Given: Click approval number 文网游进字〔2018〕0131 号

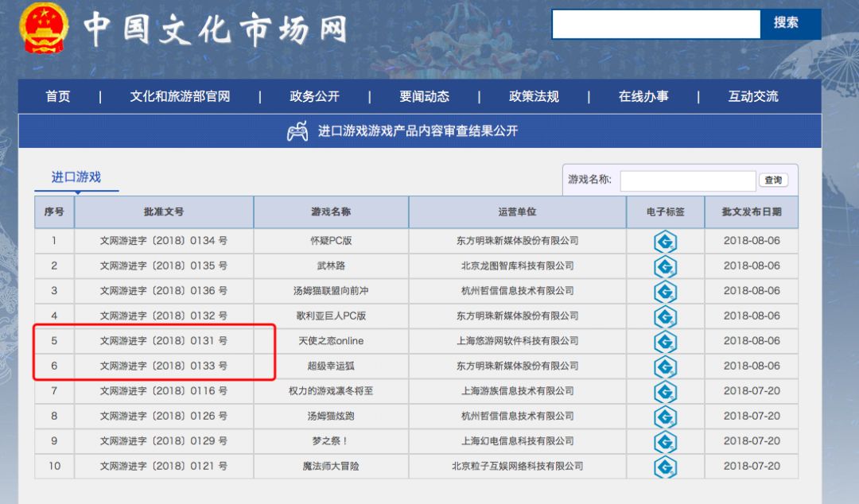Looking at the screenshot, I should point(163,341).
